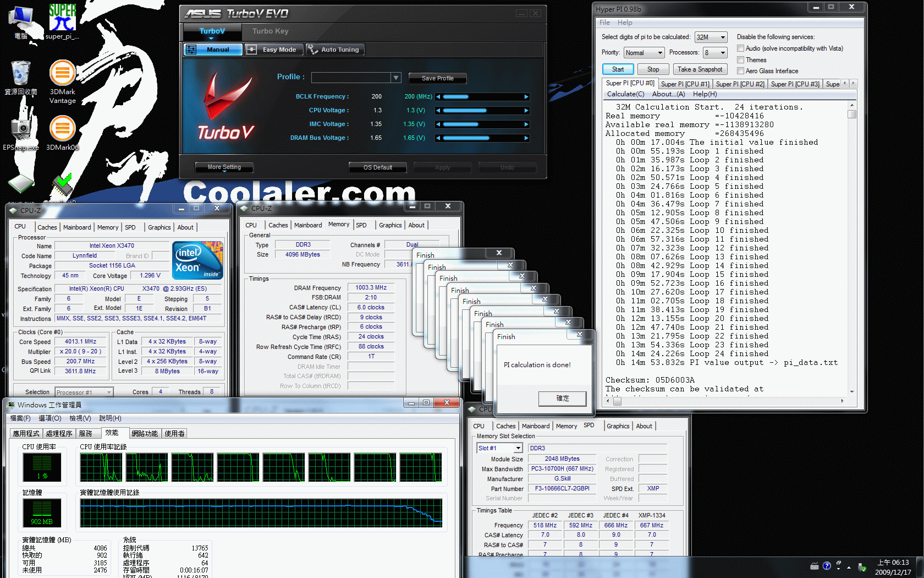
Task: Open 網路功能 tab in Task Manager
Action: (145, 434)
